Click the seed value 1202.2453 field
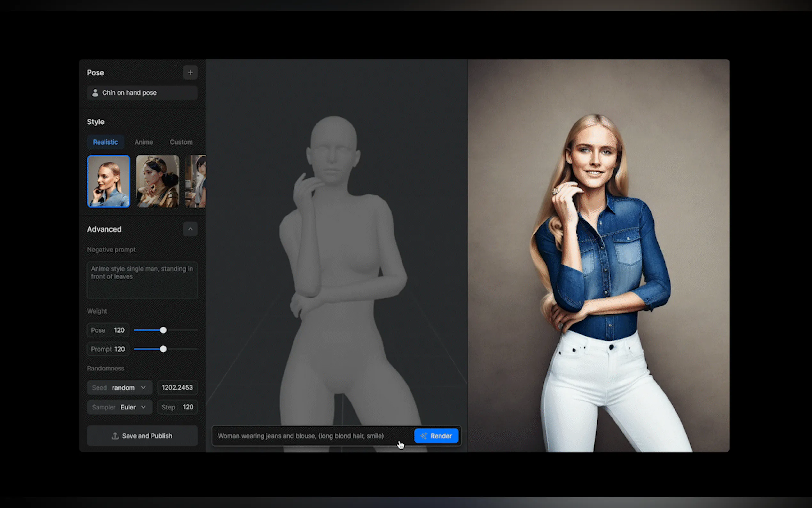812x508 pixels. pos(177,388)
